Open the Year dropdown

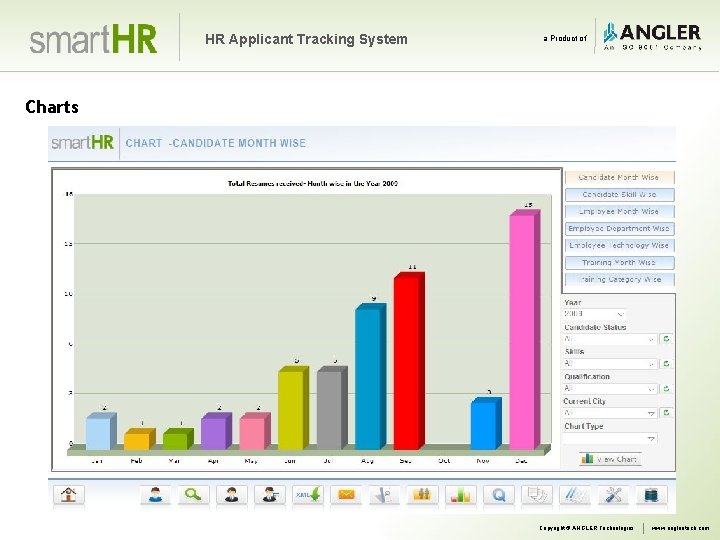(595, 314)
